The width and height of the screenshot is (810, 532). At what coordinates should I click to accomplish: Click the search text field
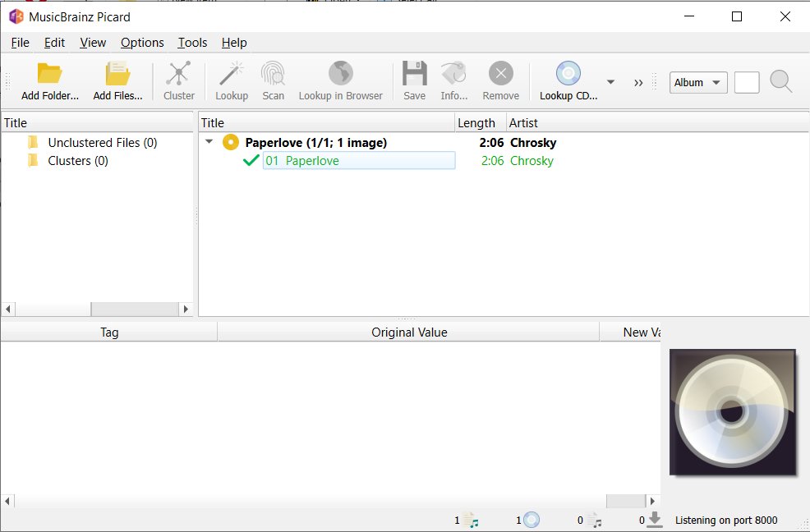pos(747,83)
